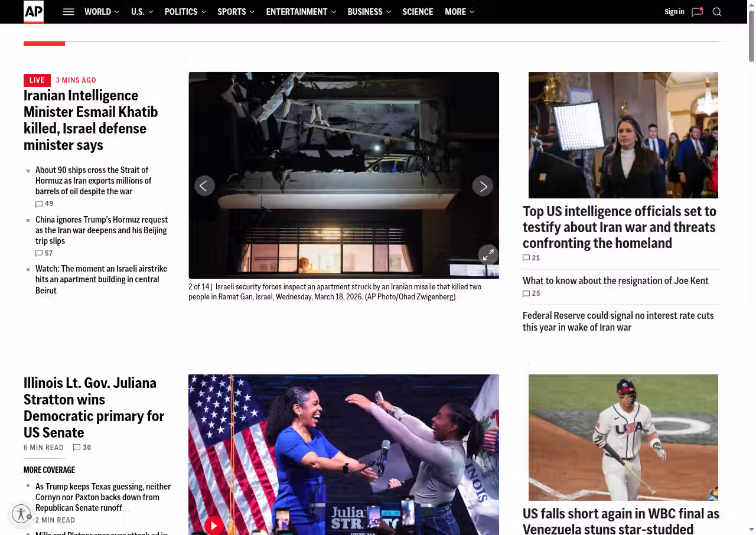View the 21 comments on intelligence officials story
Screen dimensions: 756x535
[532, 258]
